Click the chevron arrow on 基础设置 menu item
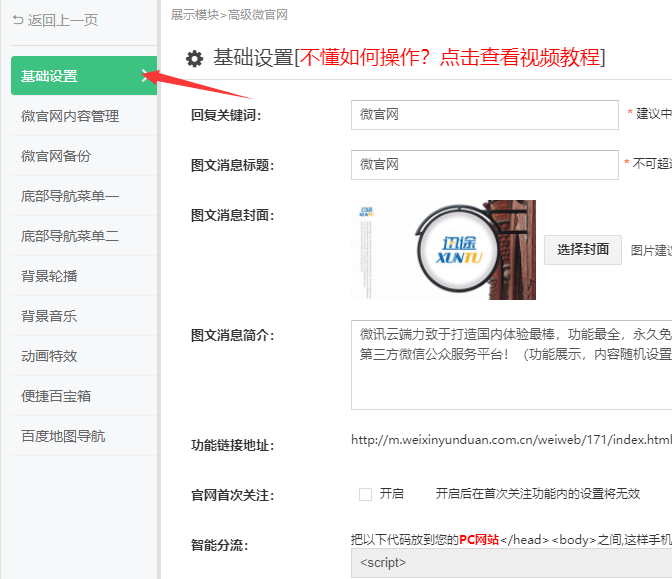Image resolution: width=672 pixels, height=579 pixels. click(145, 76)
